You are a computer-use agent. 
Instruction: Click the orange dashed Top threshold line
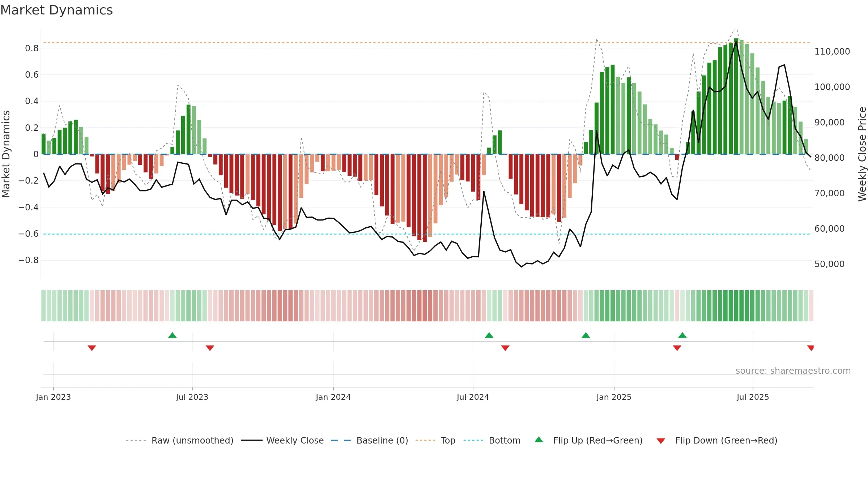(x=427, y=43)
